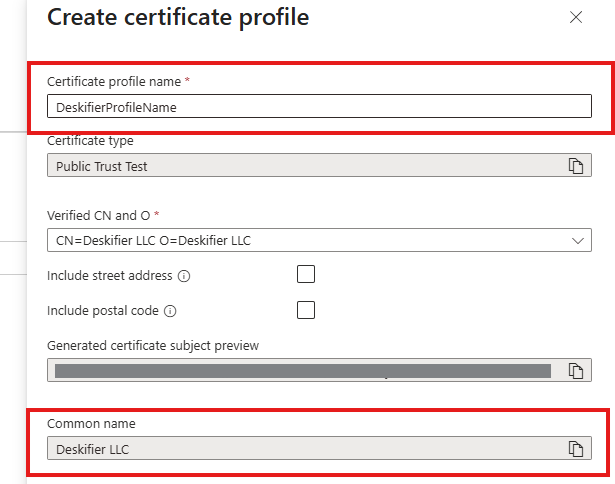Click the "Include postal code" label

click(x=103, y=311)
